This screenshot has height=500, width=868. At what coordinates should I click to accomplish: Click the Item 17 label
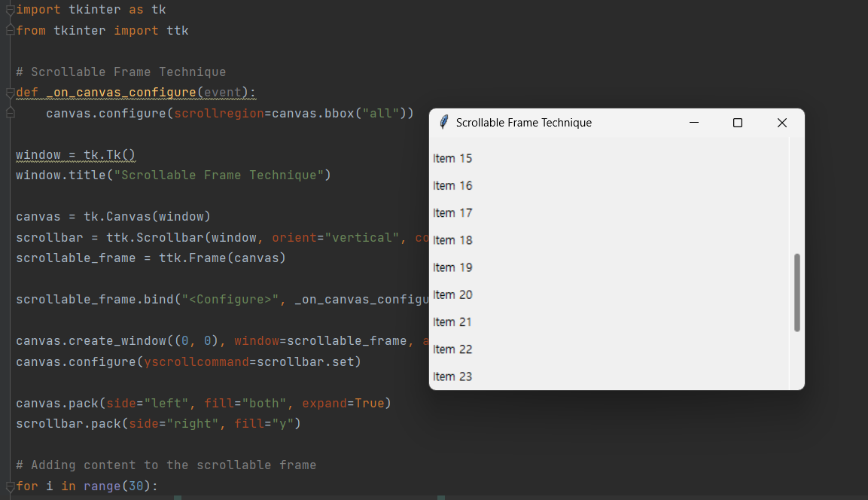[452, 212]
